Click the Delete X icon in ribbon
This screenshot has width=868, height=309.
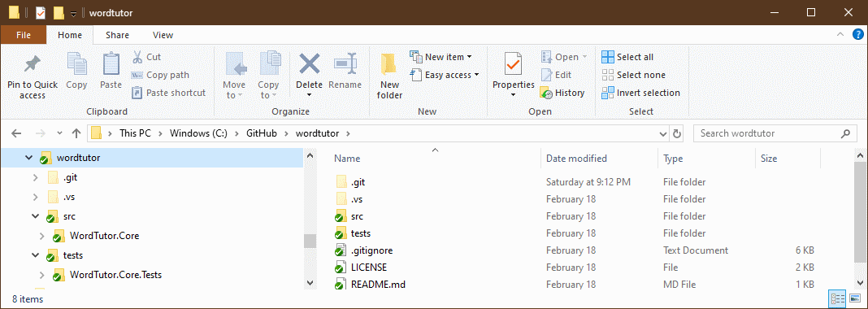pyautogui.click(x=310, y=64)
